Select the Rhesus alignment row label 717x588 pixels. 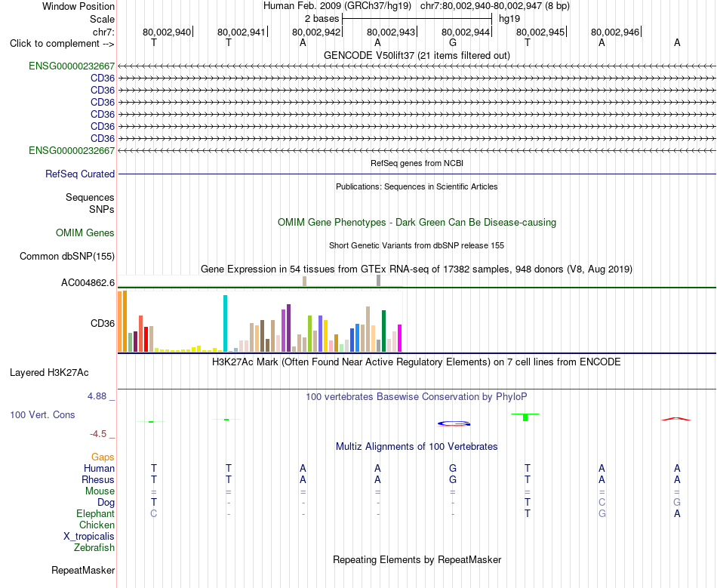click(98, 479)
